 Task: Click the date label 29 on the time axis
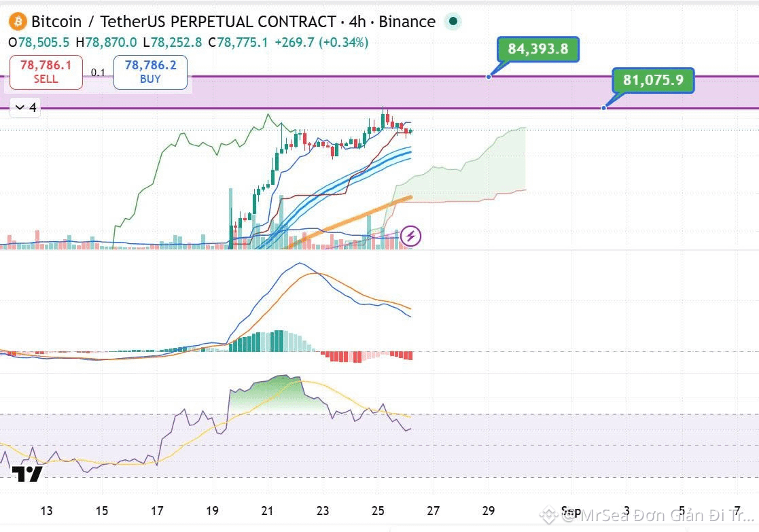489,511
